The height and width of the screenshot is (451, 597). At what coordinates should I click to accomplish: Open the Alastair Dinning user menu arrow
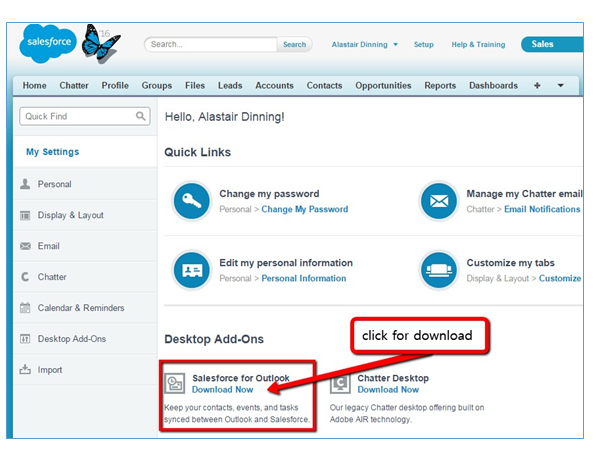pos(396,45)
